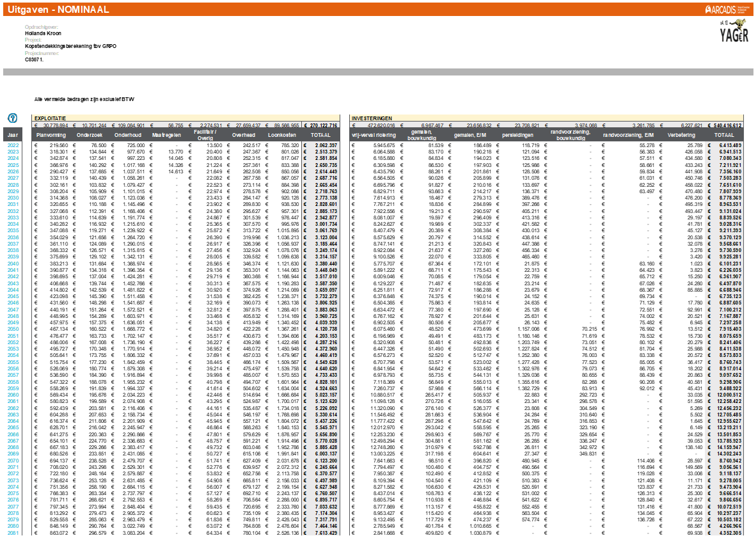Select the persleidingen column header
Image resolution: width=756 pixels, height=538 pixels.
[x=520, y=136]
